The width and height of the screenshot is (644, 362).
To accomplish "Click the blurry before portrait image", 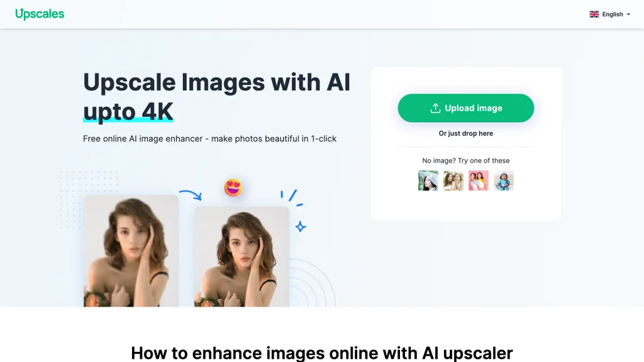I will click(x=131, y=251).
